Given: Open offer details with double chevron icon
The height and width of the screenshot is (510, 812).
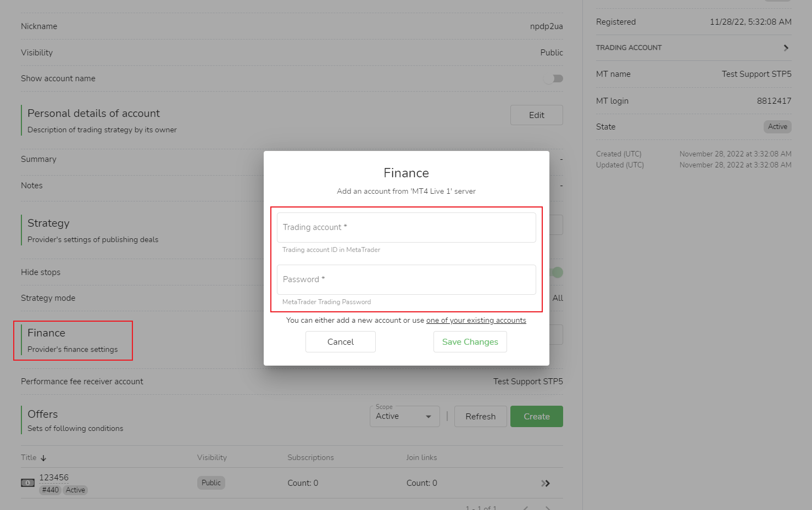Looking at the screenshot, I should 545,483.
